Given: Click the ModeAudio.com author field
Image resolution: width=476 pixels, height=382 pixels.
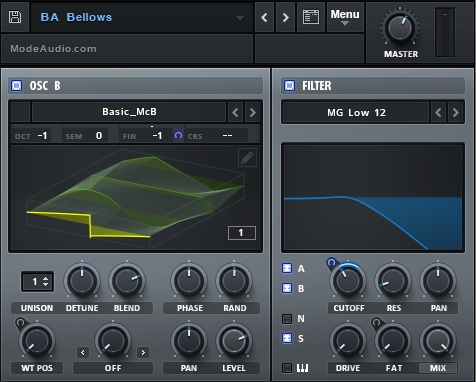Looking at the screenshot, I should [x=127, y=49].
